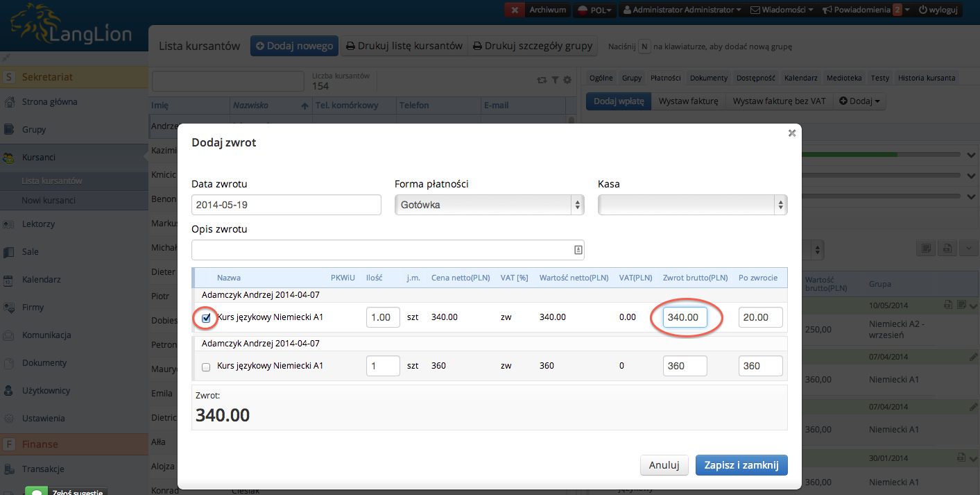The image size is (980, 495).
Task: Click the red X icon beside Archiwum
Action: pyautogui.click(x=514, y=10)
